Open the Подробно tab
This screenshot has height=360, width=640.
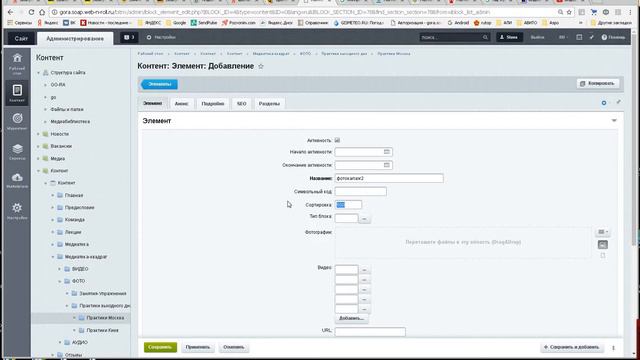213,104
